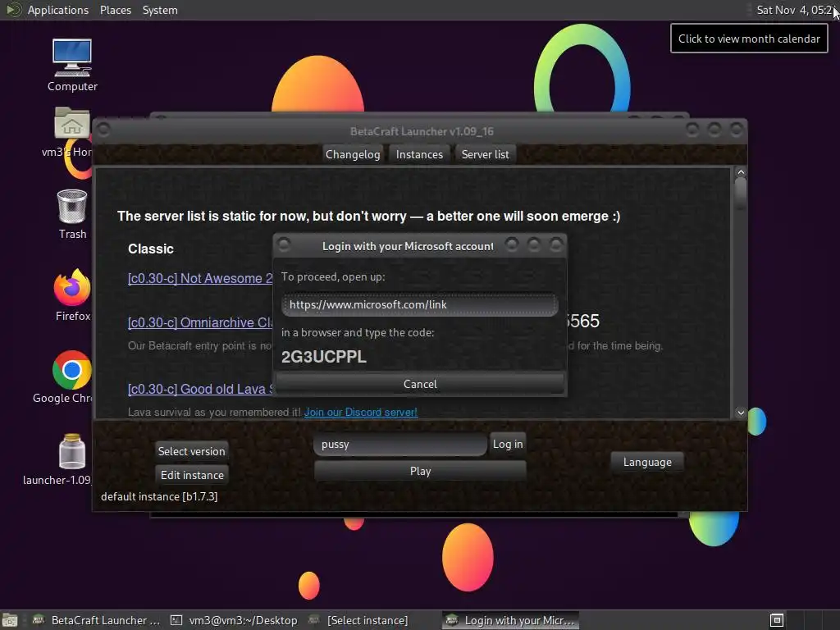The width and height of the screenshot is (840, 630).
Task: Click the server list scrollbar thumb
Action: click(x=741, y=194)
